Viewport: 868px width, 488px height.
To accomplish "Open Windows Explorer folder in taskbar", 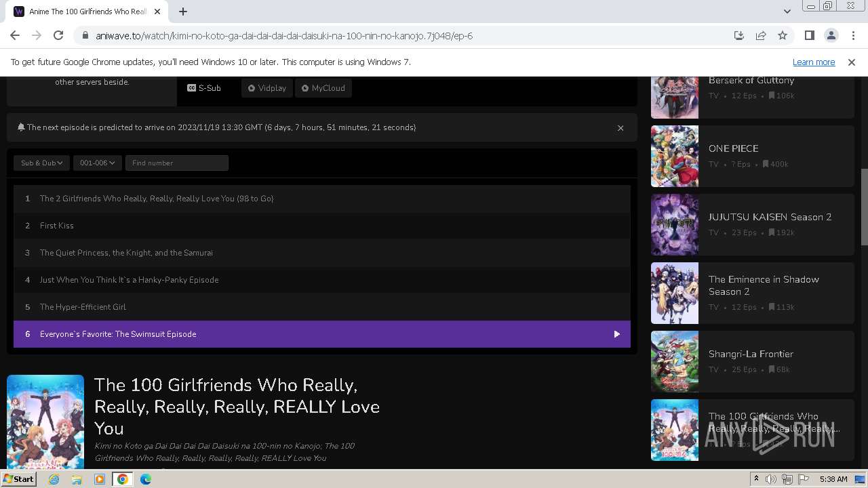I will click(x=77, y=479).
